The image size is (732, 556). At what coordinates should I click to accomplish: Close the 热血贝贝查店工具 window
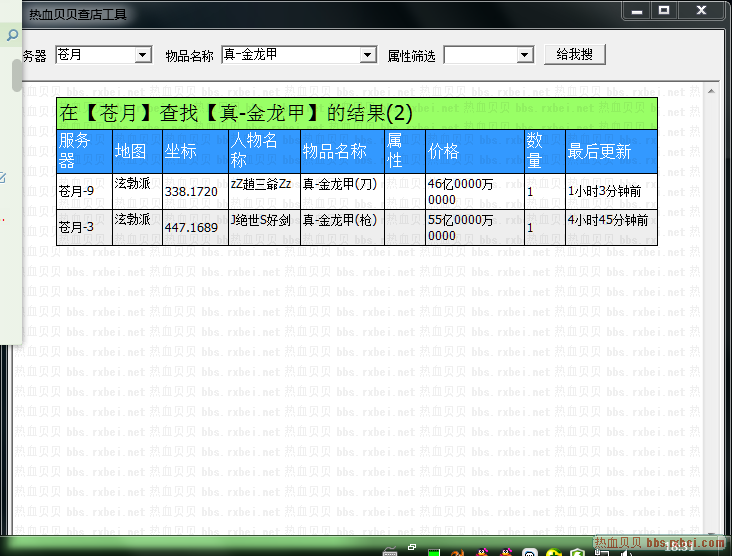point(704,10)
